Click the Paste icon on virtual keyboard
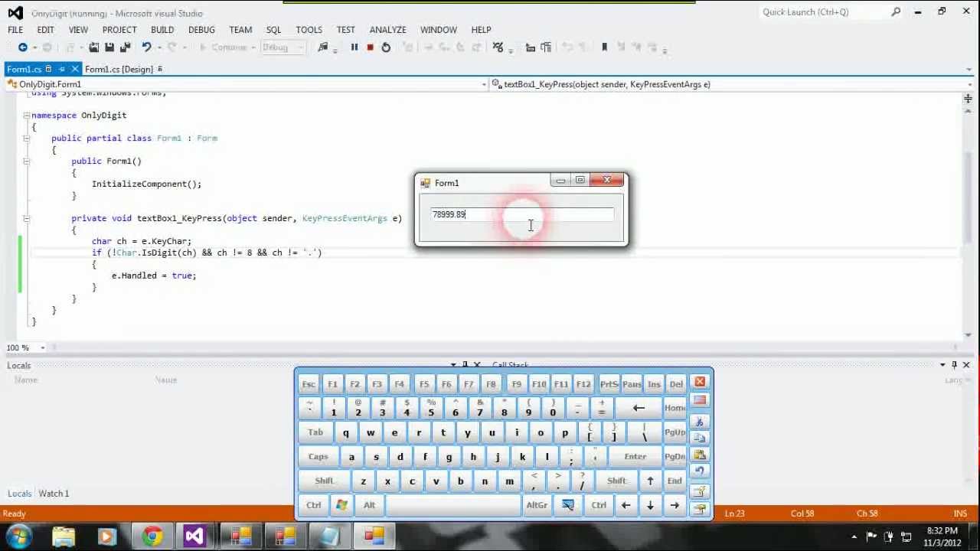980x551 pixels. 699,455
